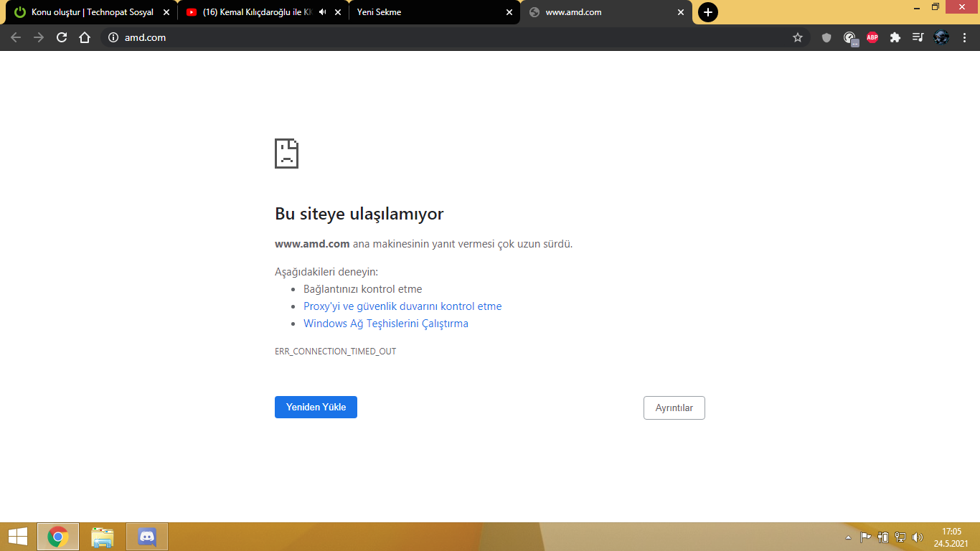Click the Bağlantınızı kontrol etme suggestion
The image size is (980, 551).
click(363, 289)
